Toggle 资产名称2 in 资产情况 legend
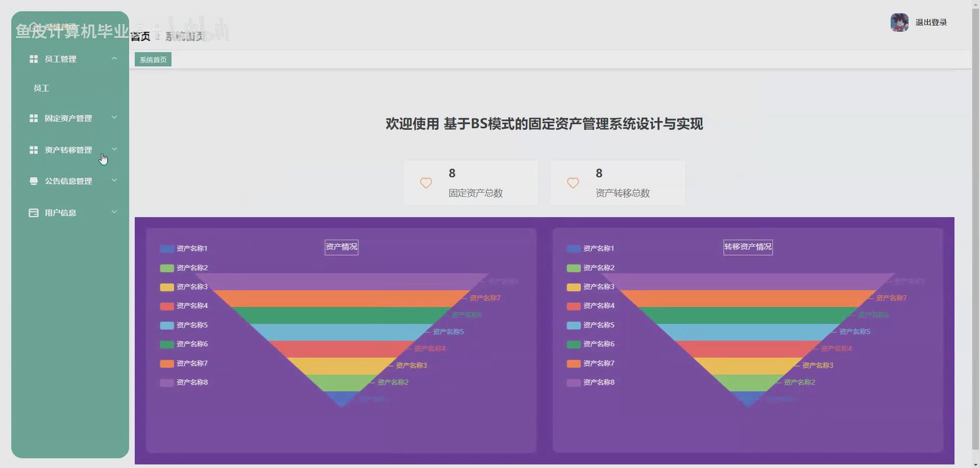Viewport: 980px width, 468px height. [184, 268]
